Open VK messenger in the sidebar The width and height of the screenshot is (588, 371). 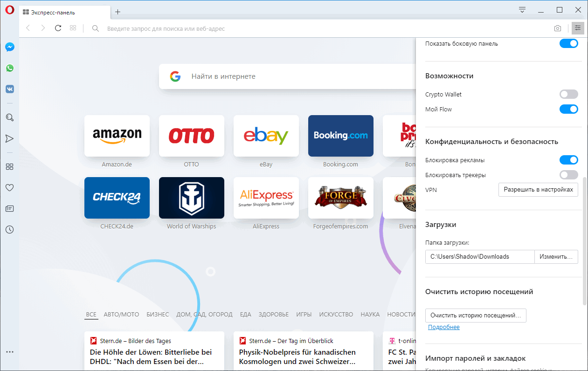pos(9,89)
